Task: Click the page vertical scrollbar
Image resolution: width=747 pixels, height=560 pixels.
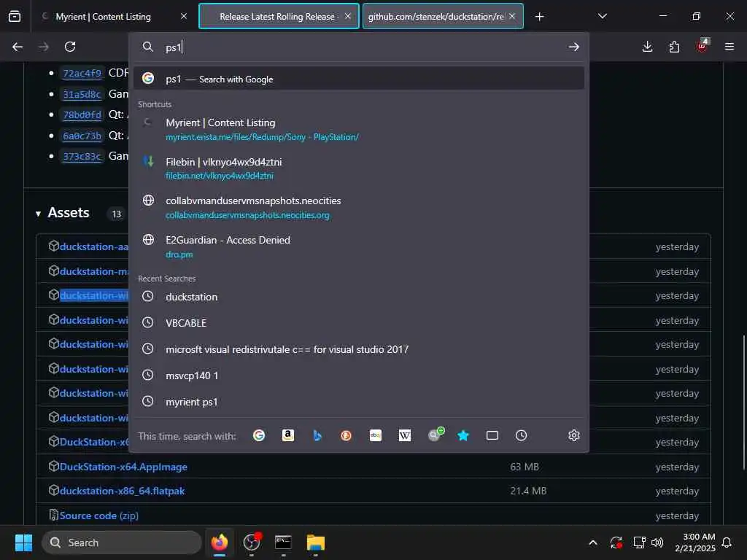Action: (x=743, y=402)
